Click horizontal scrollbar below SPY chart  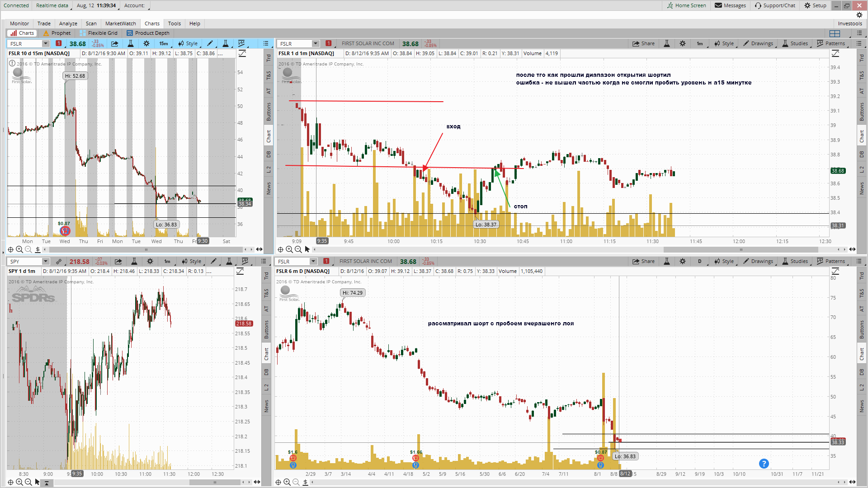(215, 482)
